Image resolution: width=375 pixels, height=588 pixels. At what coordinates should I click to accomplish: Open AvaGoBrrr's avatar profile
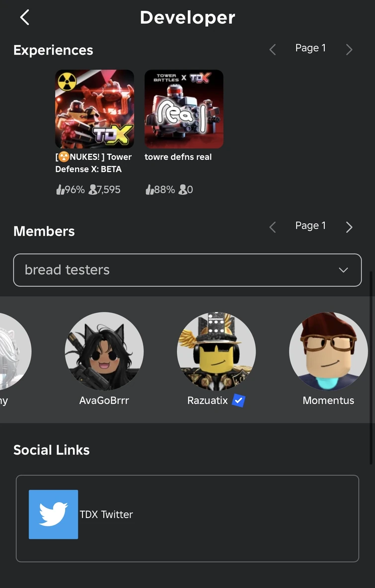tap(104, 351)
